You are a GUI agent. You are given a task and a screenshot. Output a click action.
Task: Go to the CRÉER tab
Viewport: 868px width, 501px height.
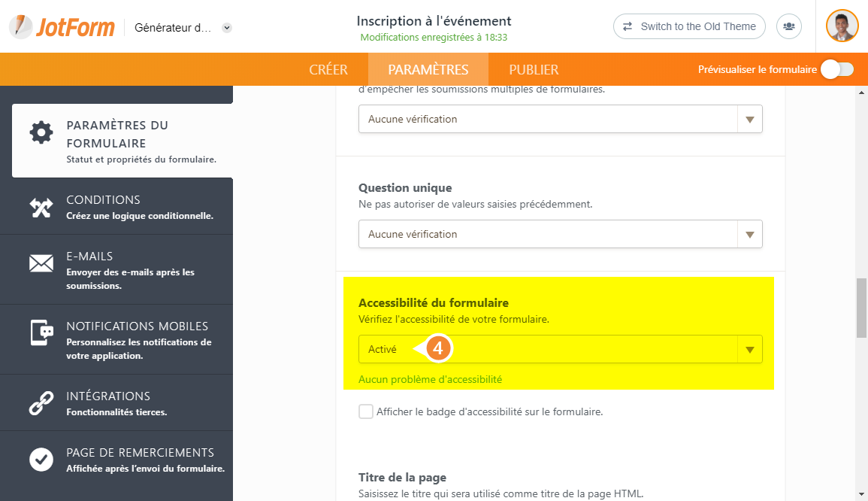pyautogui.click(x=328, y=69)
